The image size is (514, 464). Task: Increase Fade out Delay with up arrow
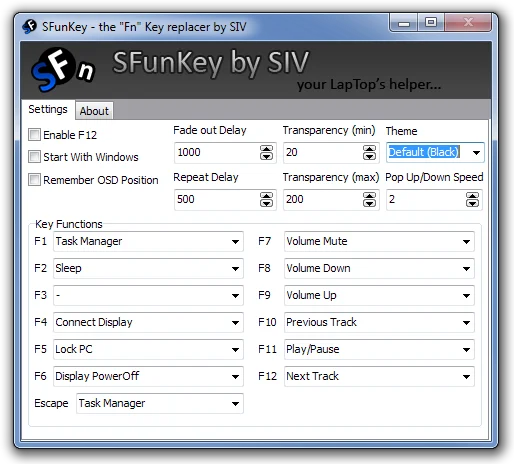click(266, 149)
